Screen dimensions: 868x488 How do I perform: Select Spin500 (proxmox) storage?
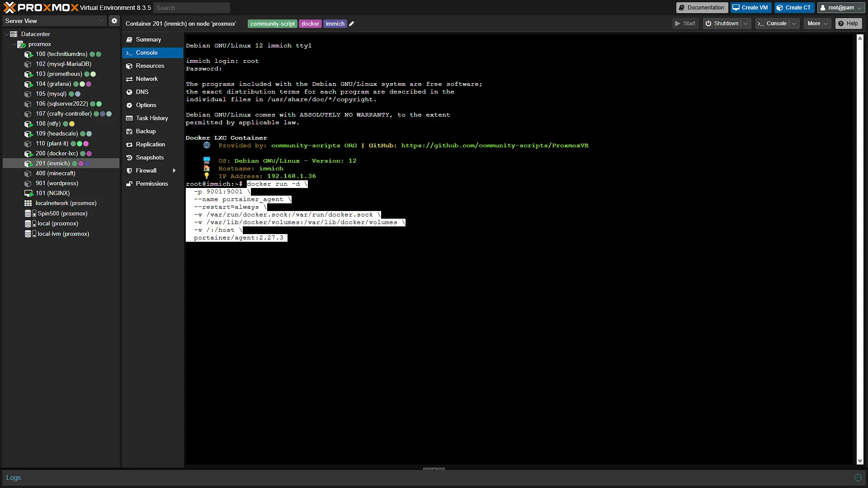tap(61, 213)
